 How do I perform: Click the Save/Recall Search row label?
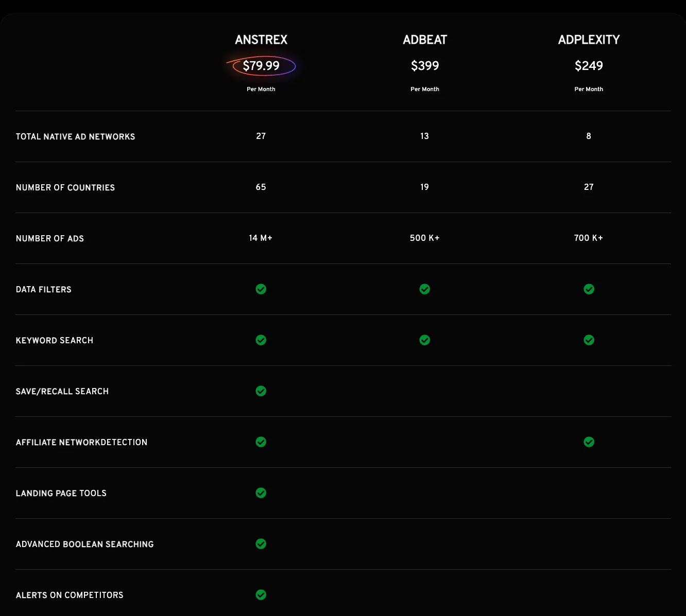click(62, 391)
